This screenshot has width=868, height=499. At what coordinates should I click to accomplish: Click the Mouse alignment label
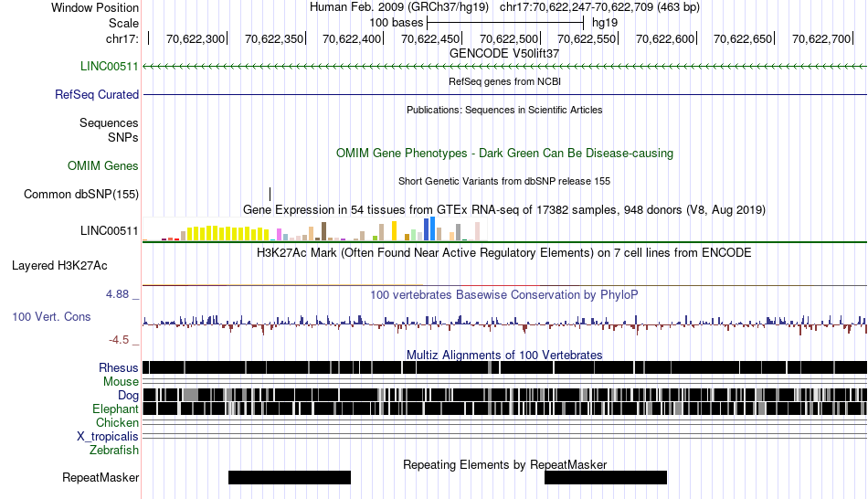[x=121, y=382]
